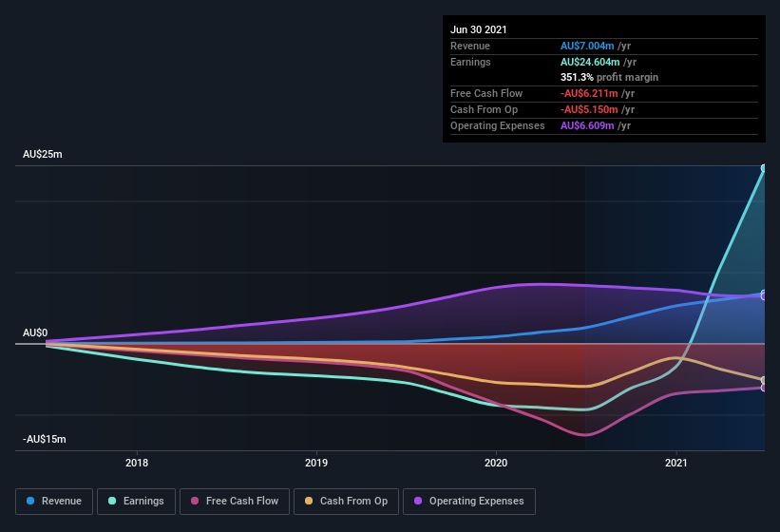The image size is (780, 532).
Task: Toggle Free Cash Flow legend item
Action: pyautogui.click(x=235, y=502)
